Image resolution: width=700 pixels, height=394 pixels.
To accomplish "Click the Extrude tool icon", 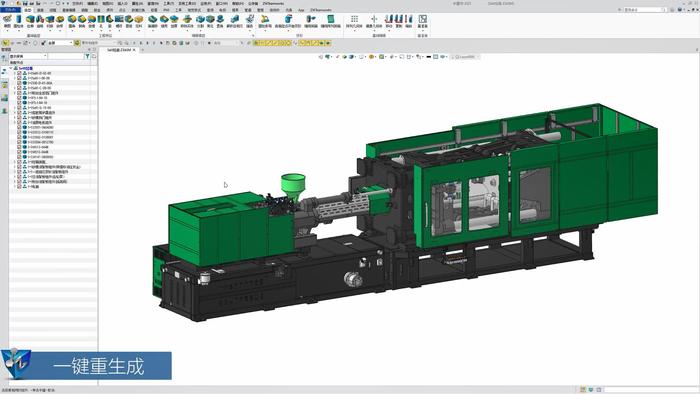I will pyautogui.click(x=30, y=21).
